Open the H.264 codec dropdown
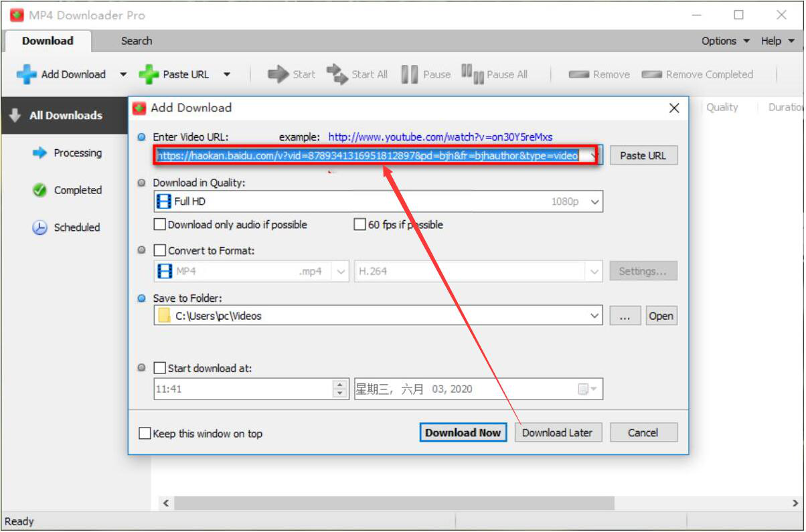This screenshot has width=806, height=532. coord(594,272)
